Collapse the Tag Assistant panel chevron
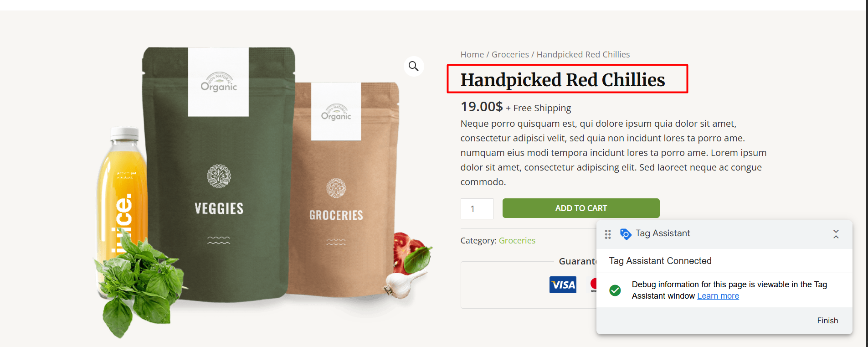The image size is (868, 347). click(836, 234)
